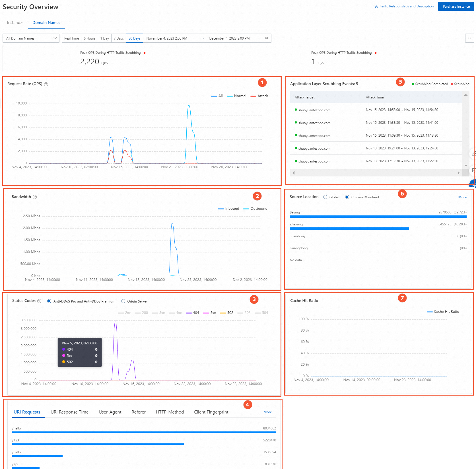
Task: Click the start date field November 4, 2023
Action: point(167,38)
